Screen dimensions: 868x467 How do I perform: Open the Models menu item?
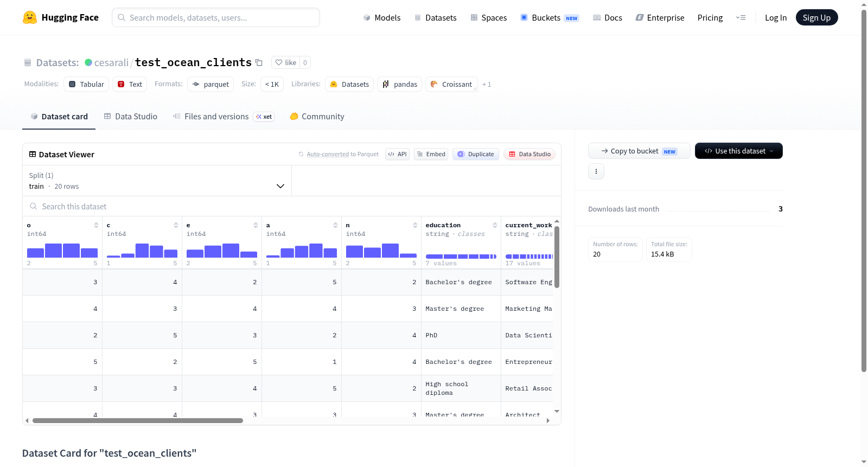pos(382,18)
